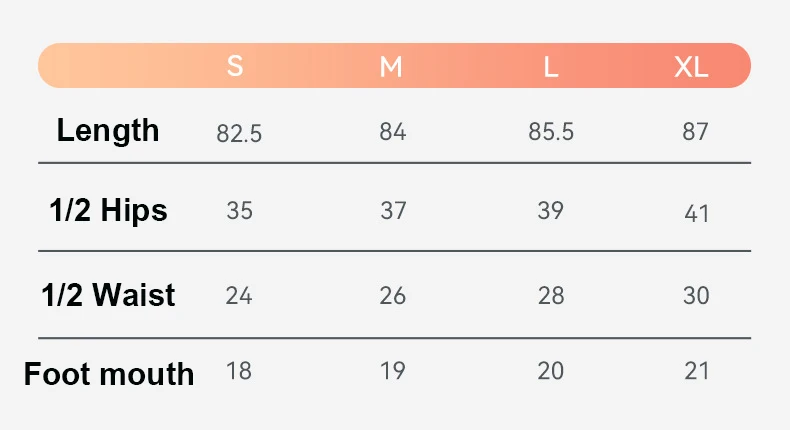Click the Length row label
This screenshot has height=430, width=790.
[x=107, y=130]
